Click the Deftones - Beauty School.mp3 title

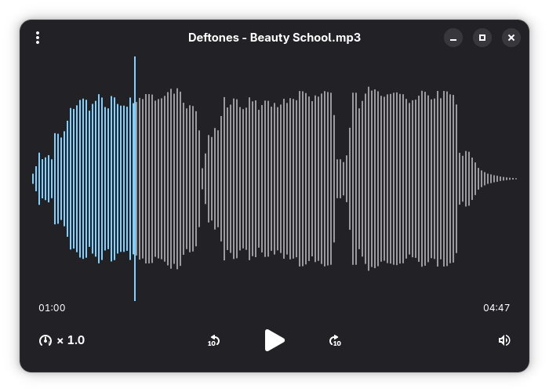coord(274,38)
